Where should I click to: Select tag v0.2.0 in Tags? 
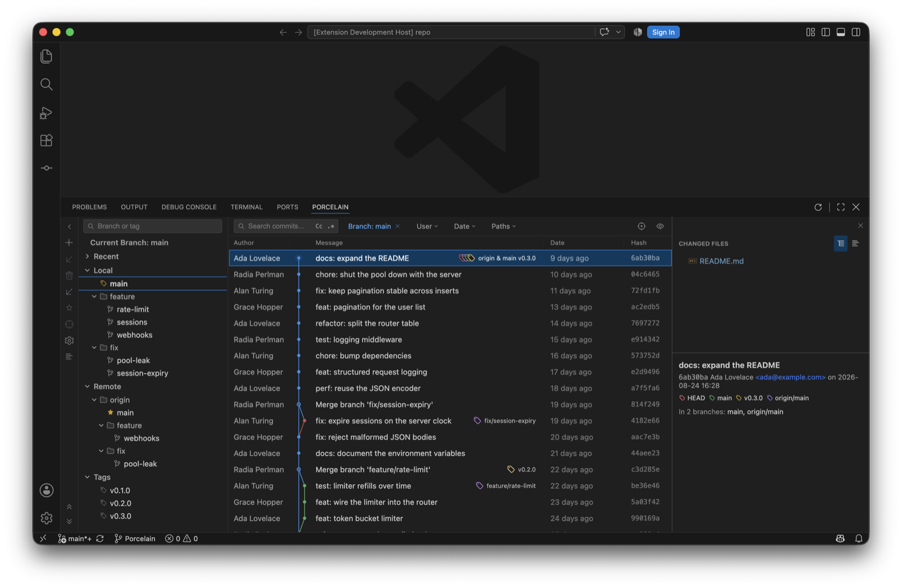(120, 503)
